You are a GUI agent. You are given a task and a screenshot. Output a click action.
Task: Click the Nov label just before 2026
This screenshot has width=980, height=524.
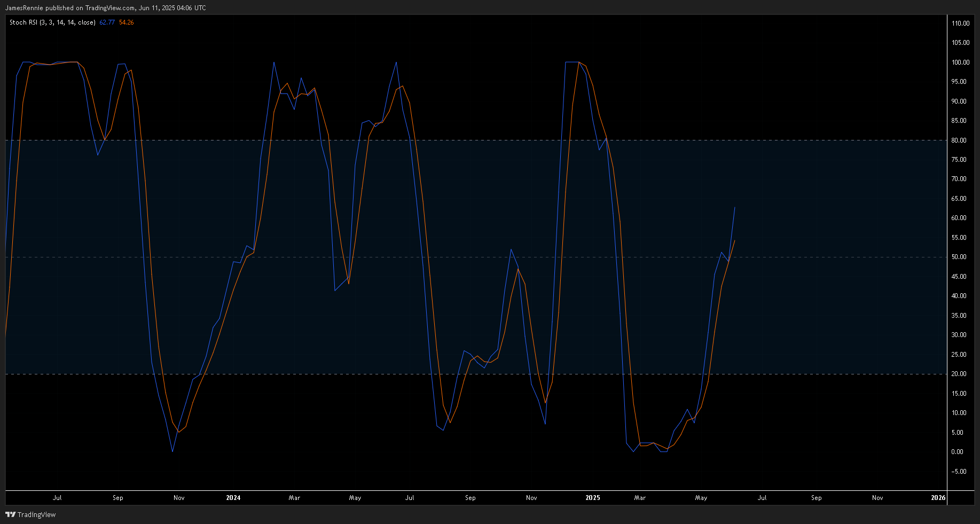click(x=877, y=498)
